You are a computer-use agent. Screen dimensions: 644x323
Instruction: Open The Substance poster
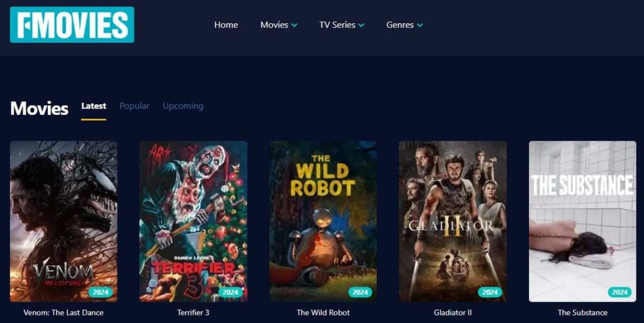[582, 221]
